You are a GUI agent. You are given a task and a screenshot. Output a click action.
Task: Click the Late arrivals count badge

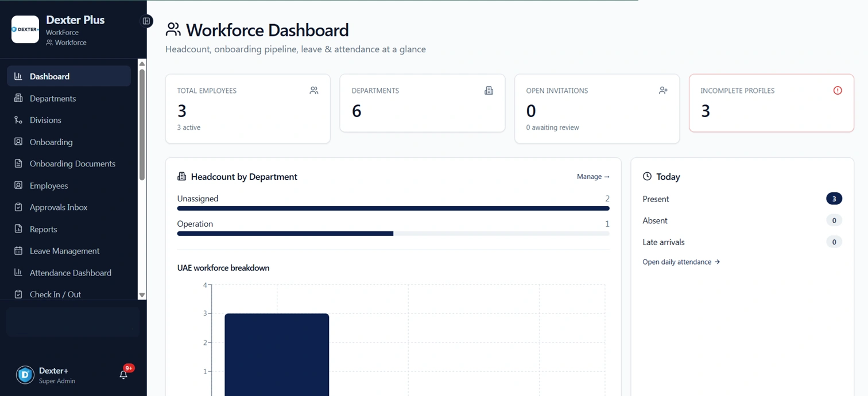pyautogui.click(x=834, y=242)
